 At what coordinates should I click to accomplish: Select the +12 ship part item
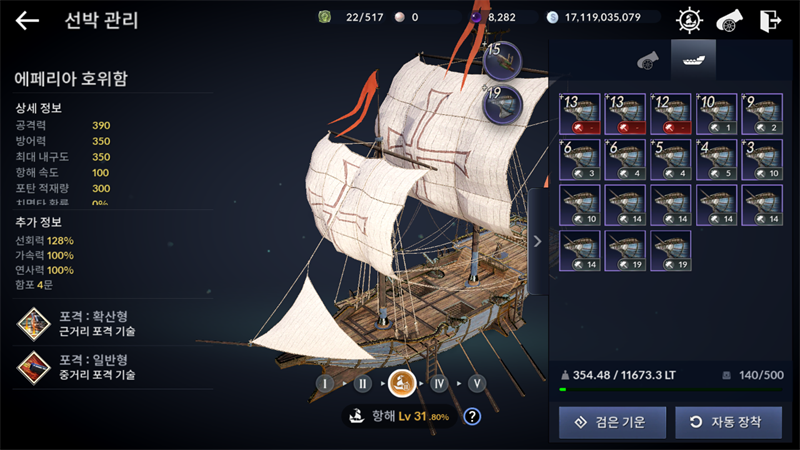click(x=671, y=114)
